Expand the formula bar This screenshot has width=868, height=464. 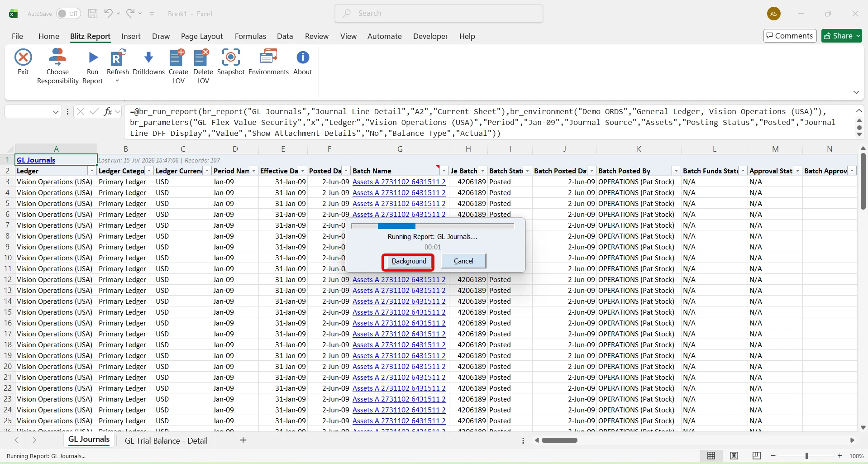pos(859,111)
